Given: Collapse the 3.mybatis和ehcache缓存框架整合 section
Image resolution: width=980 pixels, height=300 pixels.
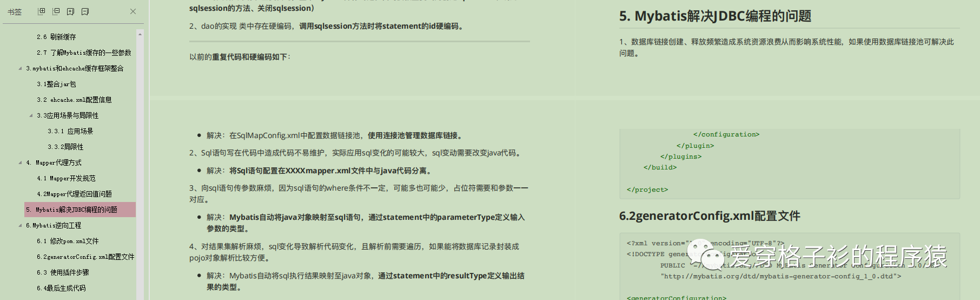Looking at the screenshot, I should [x=21, y=68].
